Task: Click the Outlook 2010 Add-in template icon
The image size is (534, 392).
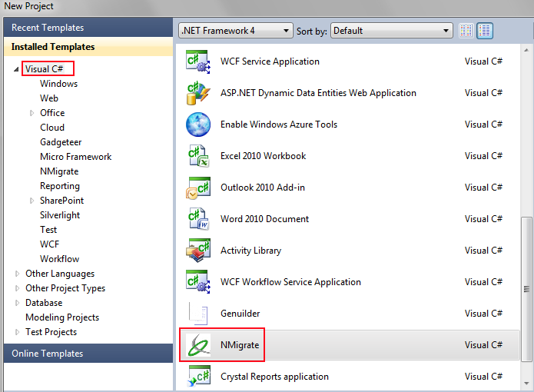Action: click(198, 188)
